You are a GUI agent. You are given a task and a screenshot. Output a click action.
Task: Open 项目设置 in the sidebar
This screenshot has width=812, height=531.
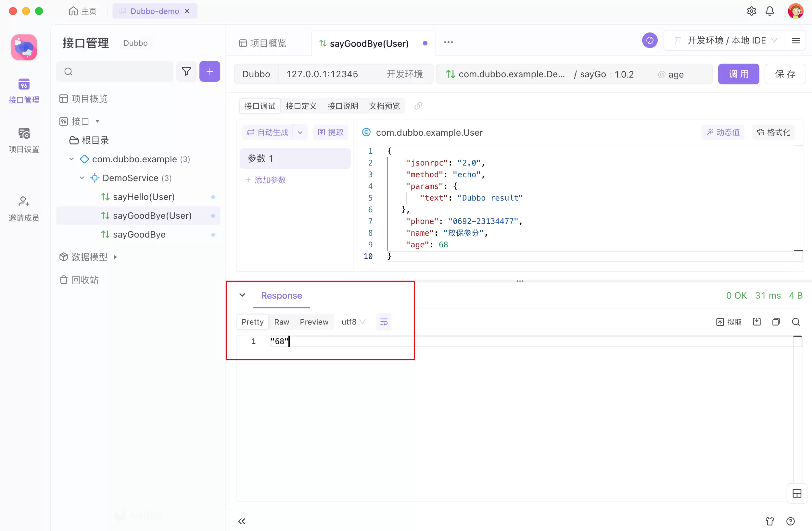[x=24, y=140]
